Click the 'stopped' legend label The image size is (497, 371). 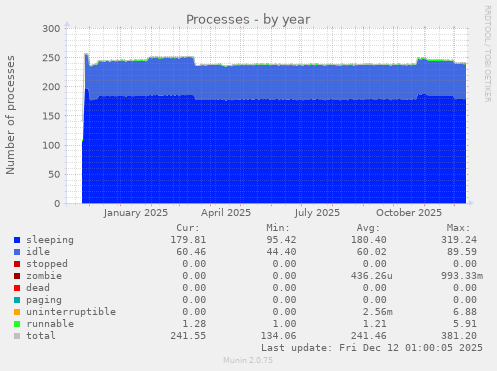47,264
